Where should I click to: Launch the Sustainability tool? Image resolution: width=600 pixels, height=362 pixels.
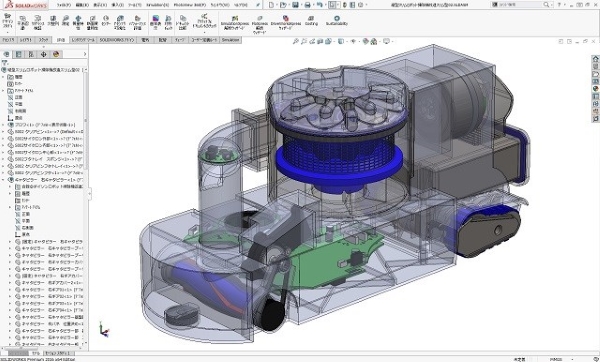coord(337,20)
